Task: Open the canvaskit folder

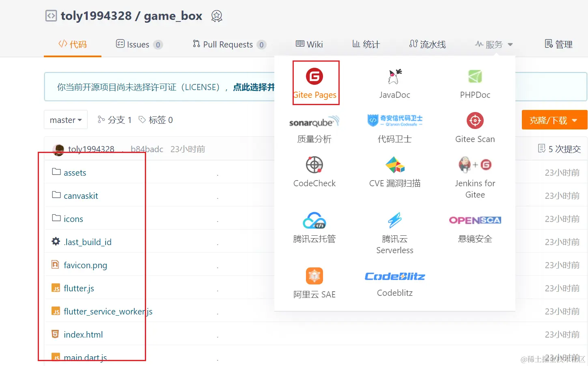Action: pyautogui.click(x=81, y=196)
